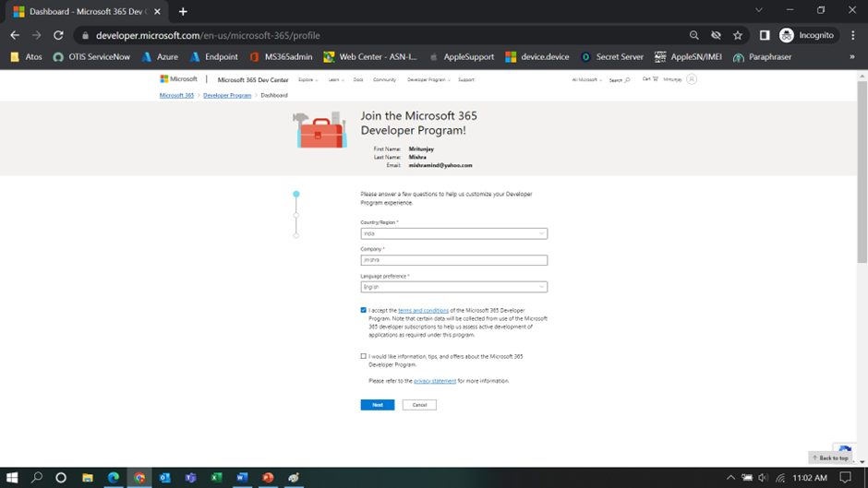
Task: Click into the Company input field
Action: pos(454,260)
